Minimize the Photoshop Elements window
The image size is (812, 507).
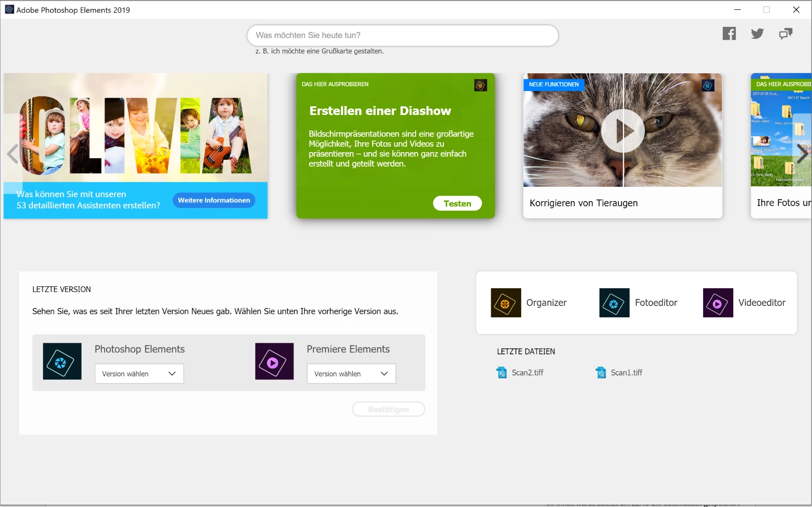pyautogui.click(x=737, y=10)
